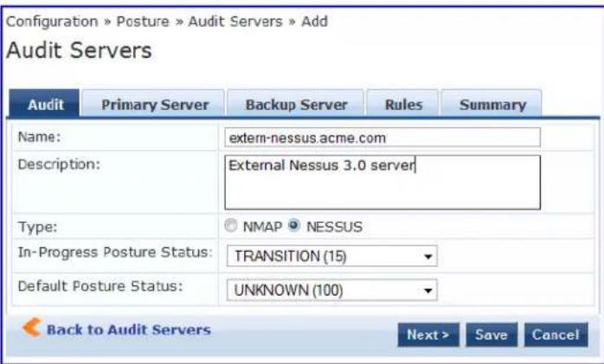The image size is (604, 364).
Task: Click inside the Name input field
Action: click(x=382, y=137)
